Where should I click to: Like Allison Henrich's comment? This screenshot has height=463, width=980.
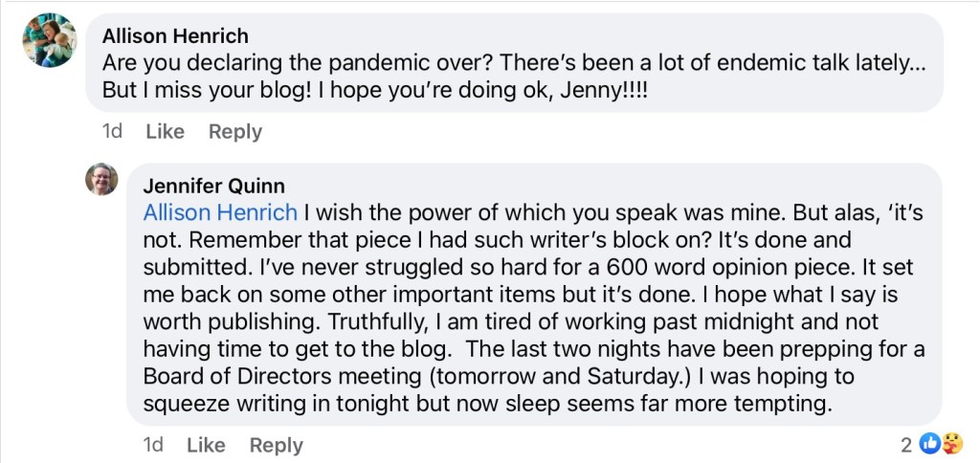[x=165, y=132]
